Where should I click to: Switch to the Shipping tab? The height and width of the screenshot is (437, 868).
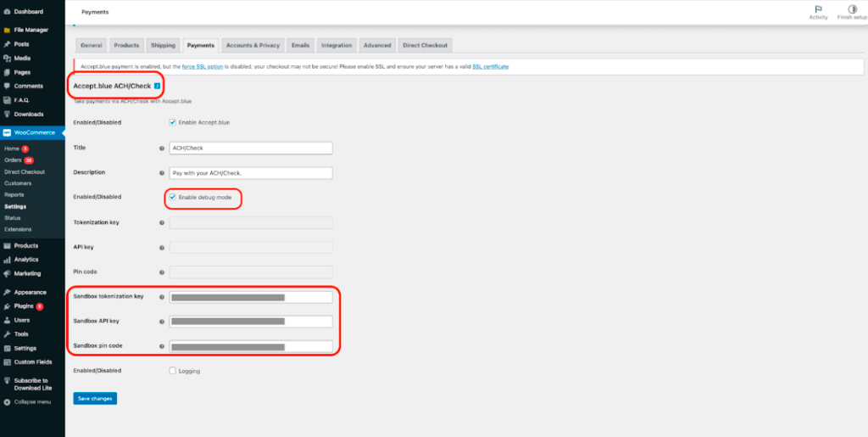[163, 46]
